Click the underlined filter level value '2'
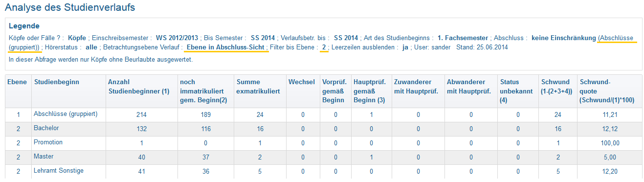This screenshot has height=182, width=644. 324,47
